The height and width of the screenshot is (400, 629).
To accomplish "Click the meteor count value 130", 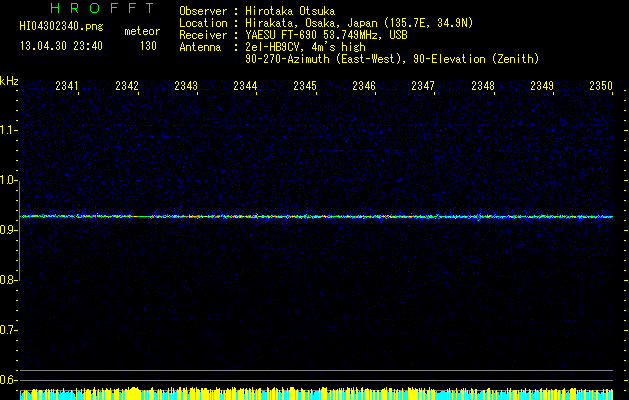I will tap(148, 46).
